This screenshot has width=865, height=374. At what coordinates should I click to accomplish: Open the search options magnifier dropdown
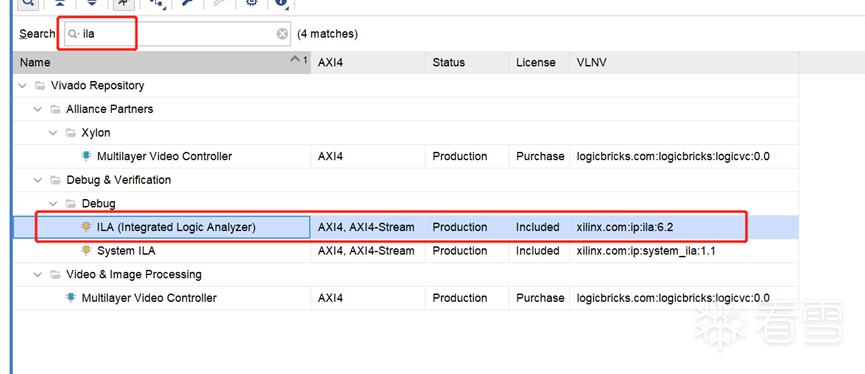(x=73, y=34)
